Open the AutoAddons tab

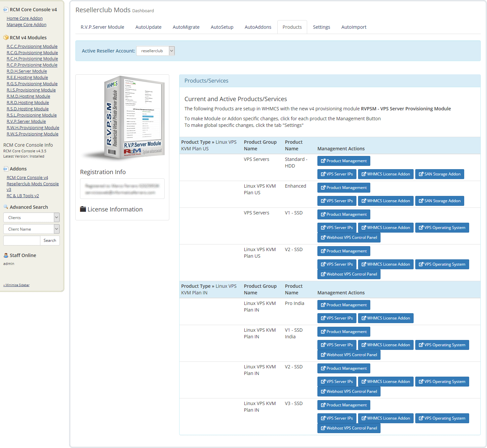(x=258, y=27)
